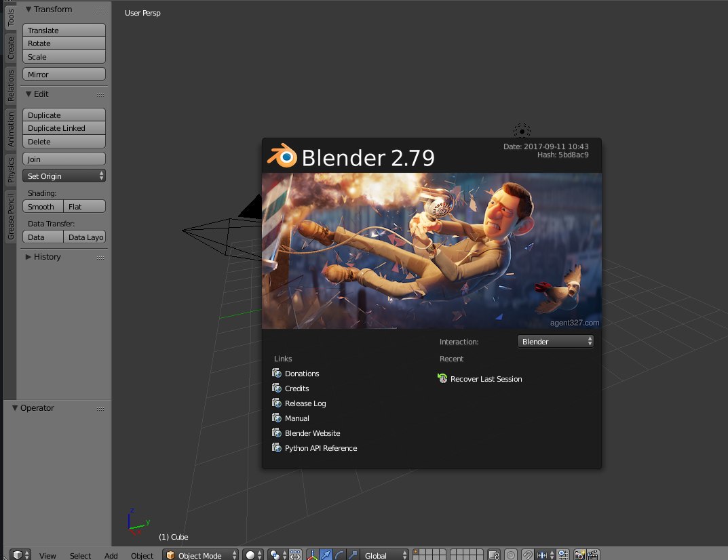Click the Donations link globe icon
The height and width of the screenshot is (560, 728).
277,373
